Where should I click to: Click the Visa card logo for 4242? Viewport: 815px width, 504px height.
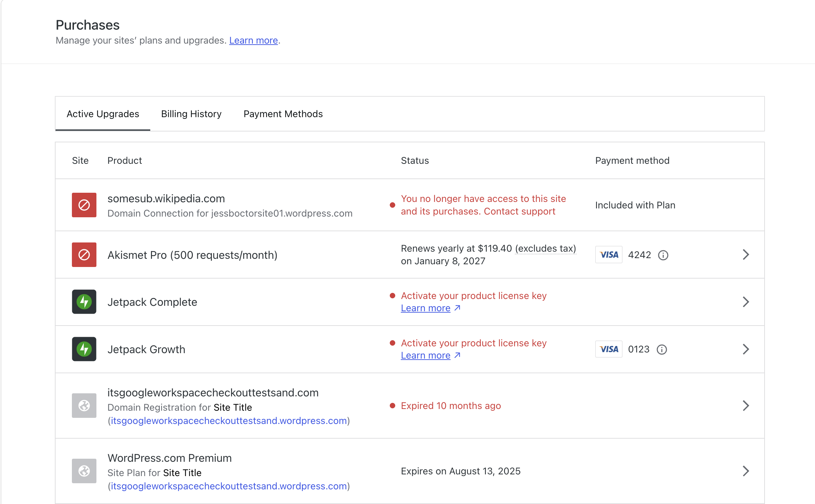[609, 255]
